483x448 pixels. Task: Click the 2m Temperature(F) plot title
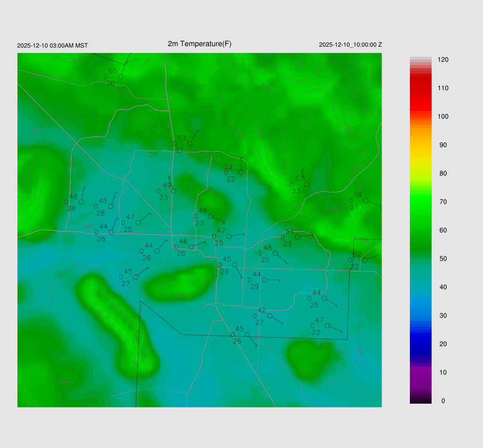[200, 44]
